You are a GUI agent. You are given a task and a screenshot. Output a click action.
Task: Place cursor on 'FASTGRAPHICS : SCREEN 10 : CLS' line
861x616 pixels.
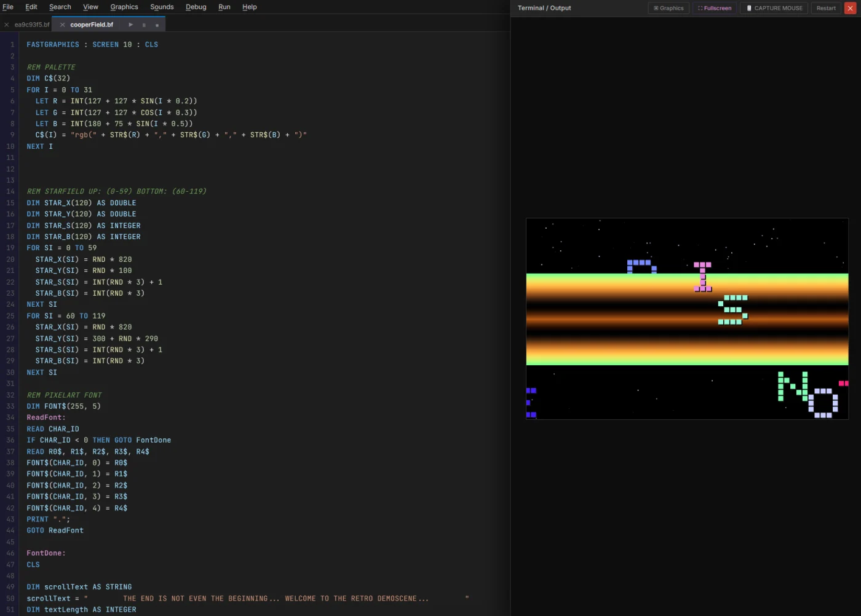click(92, 45)
